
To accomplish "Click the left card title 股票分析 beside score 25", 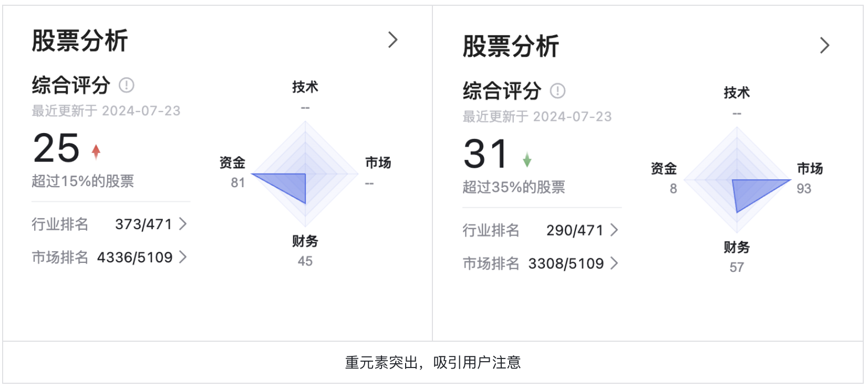I will tap(80, 40).
